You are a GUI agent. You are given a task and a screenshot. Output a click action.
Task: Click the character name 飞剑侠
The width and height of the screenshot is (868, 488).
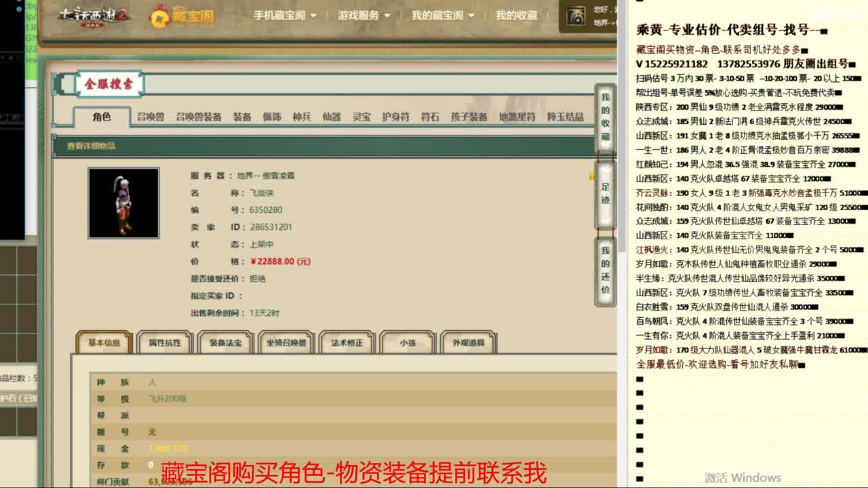point(262,193)
